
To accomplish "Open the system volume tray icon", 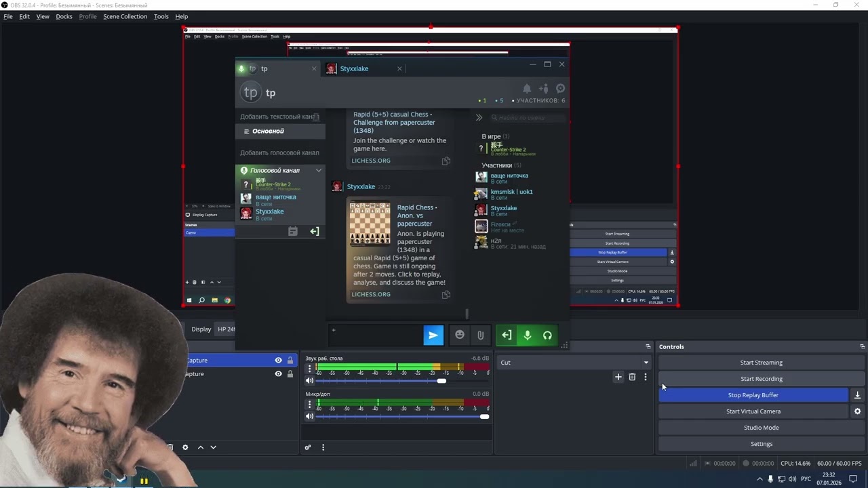I will 792,479.
